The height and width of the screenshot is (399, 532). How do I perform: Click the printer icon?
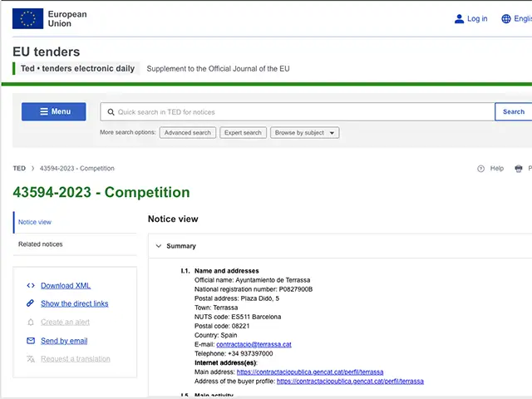coord(519,169)
